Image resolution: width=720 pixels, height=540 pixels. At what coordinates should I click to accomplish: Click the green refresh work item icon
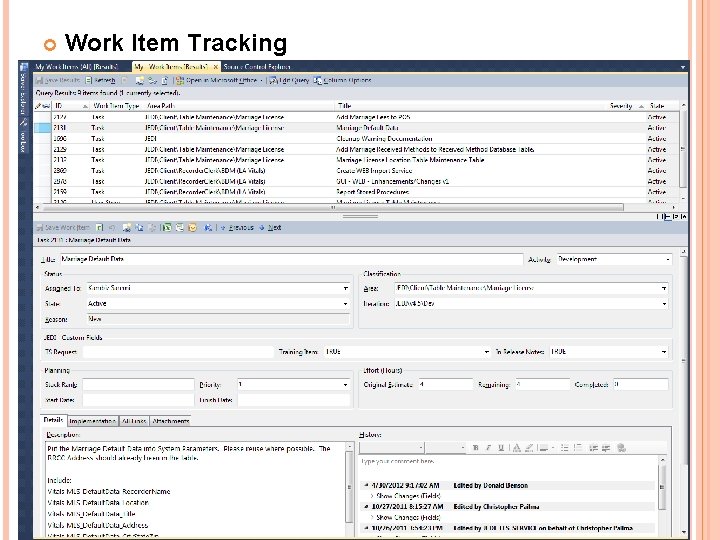[100, 227]
